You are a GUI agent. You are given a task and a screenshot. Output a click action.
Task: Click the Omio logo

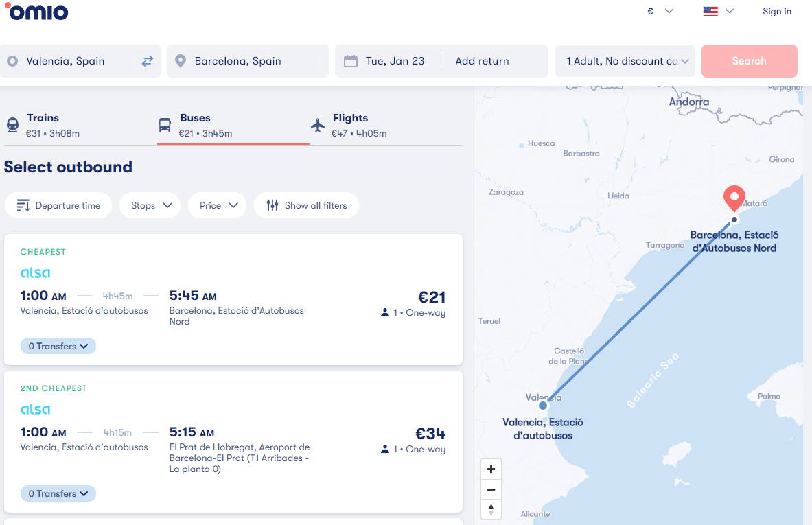(x=36, y=11)
